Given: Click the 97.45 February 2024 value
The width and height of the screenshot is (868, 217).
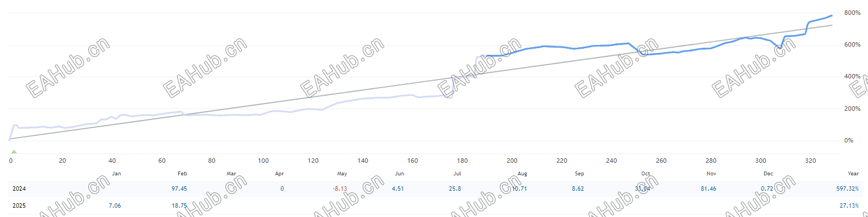Looking at the screenshot, I should tap(179, 189).
